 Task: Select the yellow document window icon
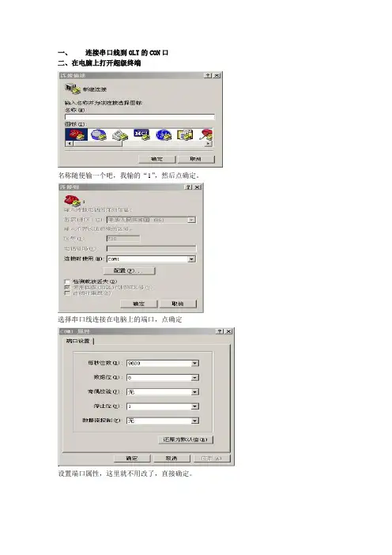[185, 134]
